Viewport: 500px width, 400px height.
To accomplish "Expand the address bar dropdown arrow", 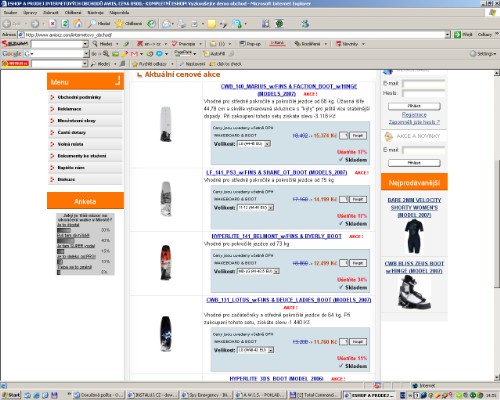I will pyautogui.click(x=447, y=34).
